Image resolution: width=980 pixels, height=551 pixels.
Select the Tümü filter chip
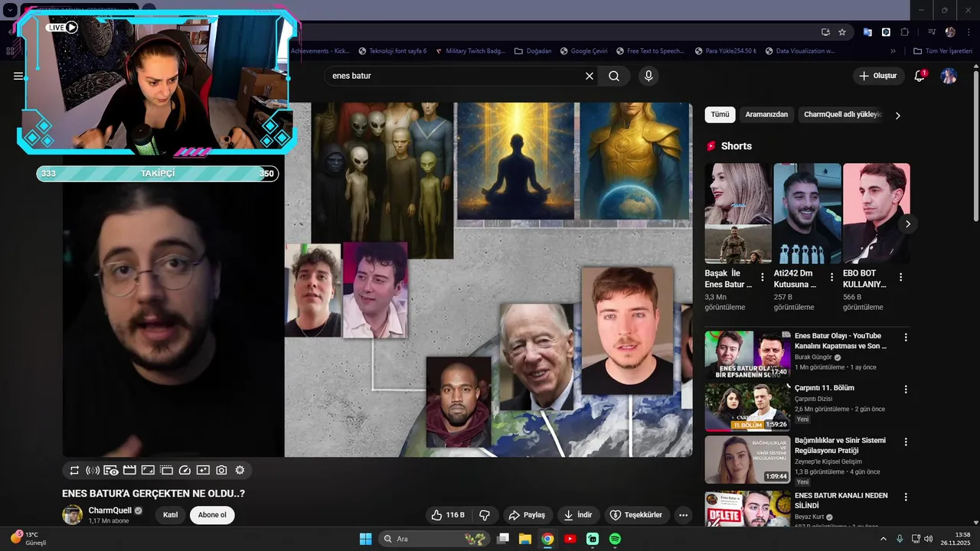point(720,115)
